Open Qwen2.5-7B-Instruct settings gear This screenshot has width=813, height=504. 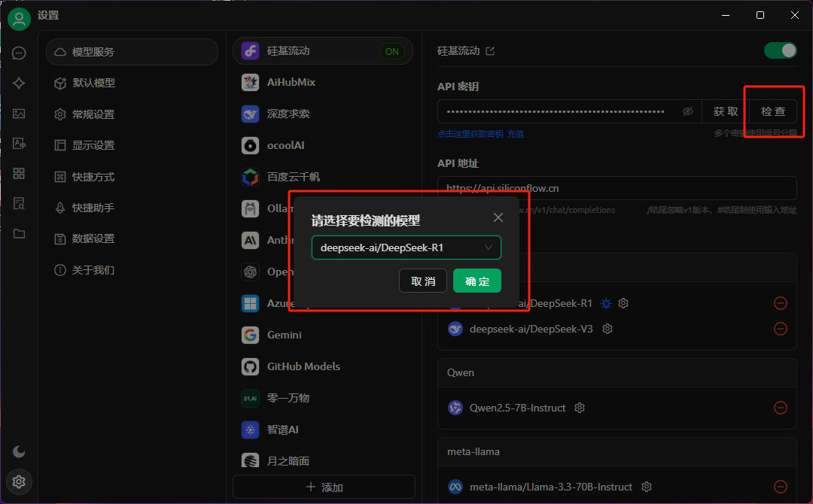[x=580, y=408]
